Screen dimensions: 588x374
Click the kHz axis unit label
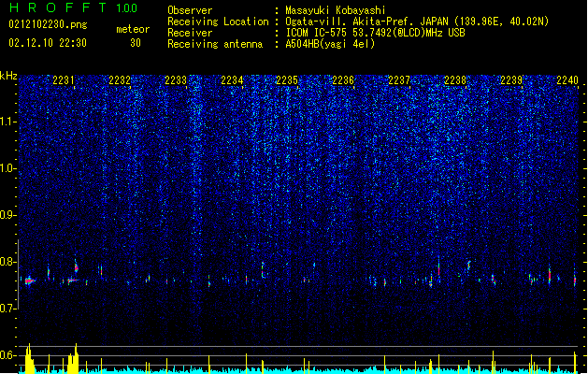pos(8,76)
